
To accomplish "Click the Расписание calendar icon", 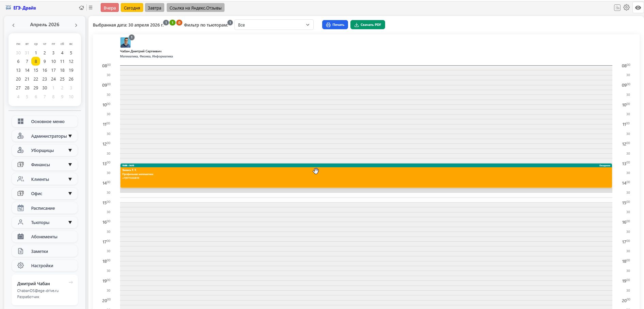I will pos(21,208).
